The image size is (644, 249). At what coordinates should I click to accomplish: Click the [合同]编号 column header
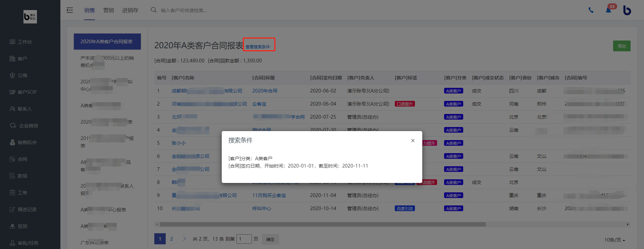[x=576, y=78]
